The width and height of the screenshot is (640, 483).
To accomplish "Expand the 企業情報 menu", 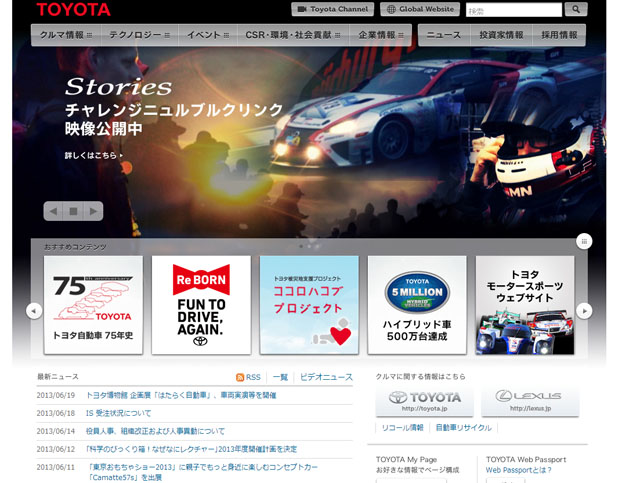I will (380, 35).
